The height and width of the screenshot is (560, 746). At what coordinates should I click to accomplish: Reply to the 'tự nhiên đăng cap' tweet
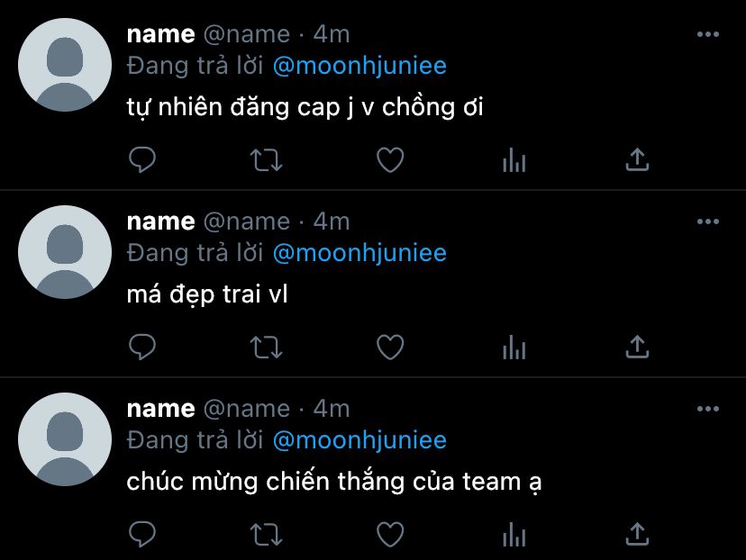pos(142,159)
